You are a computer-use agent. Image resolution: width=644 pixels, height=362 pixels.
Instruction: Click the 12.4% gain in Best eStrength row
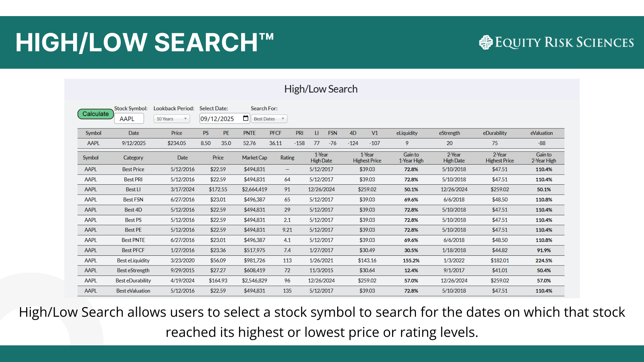[411, 270]
